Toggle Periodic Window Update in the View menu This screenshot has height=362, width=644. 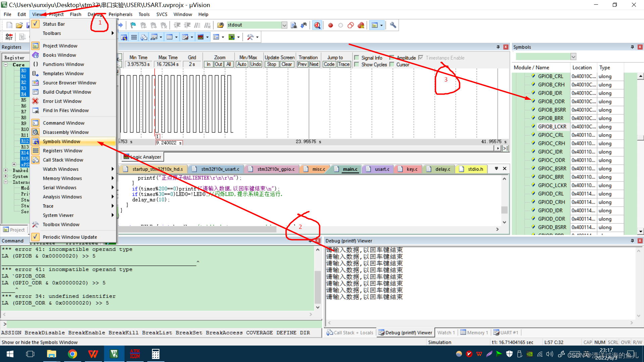(73, 237)
